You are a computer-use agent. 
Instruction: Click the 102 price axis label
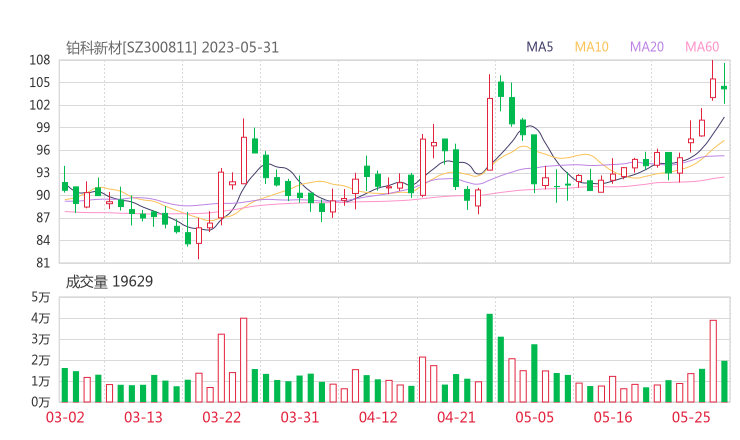(x=40, y=105)
